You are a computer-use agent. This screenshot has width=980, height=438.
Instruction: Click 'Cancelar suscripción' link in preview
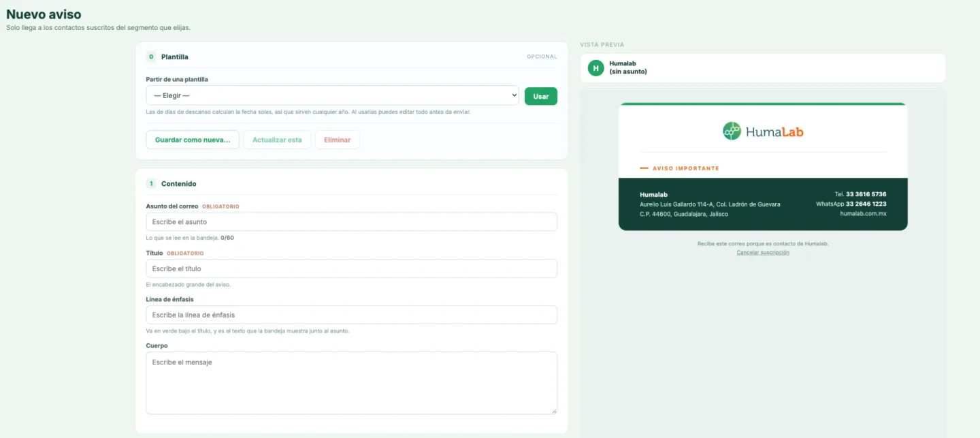pos(763,252)
